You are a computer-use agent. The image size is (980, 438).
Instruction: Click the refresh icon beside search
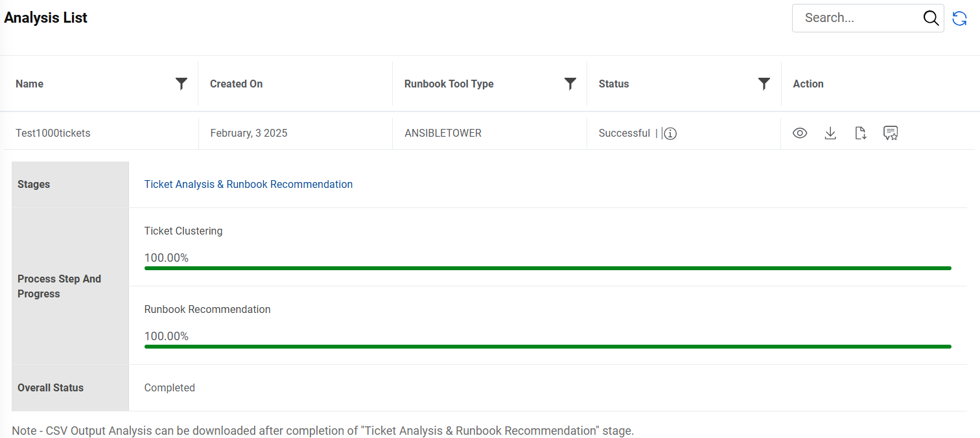[960, 19]
